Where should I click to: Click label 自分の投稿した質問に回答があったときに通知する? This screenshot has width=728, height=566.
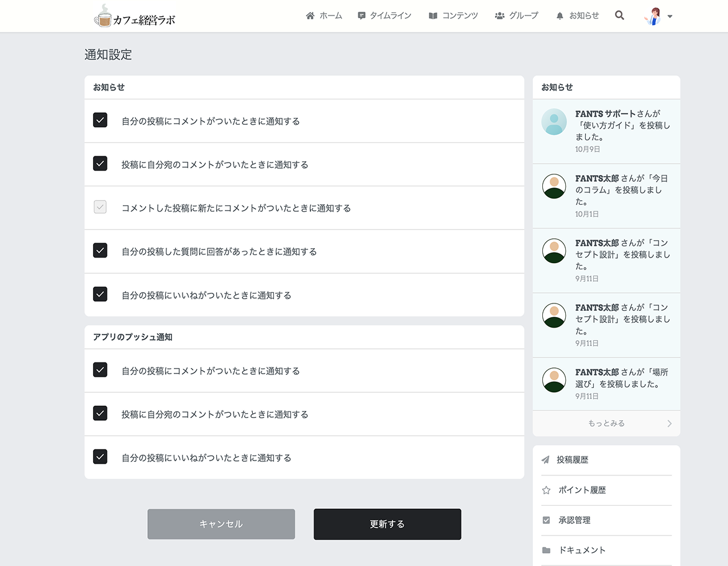219,251
